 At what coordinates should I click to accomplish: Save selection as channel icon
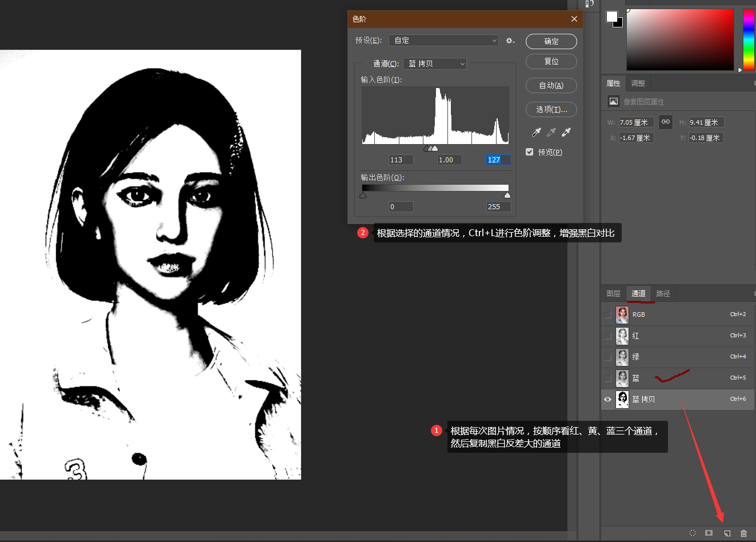709,533
